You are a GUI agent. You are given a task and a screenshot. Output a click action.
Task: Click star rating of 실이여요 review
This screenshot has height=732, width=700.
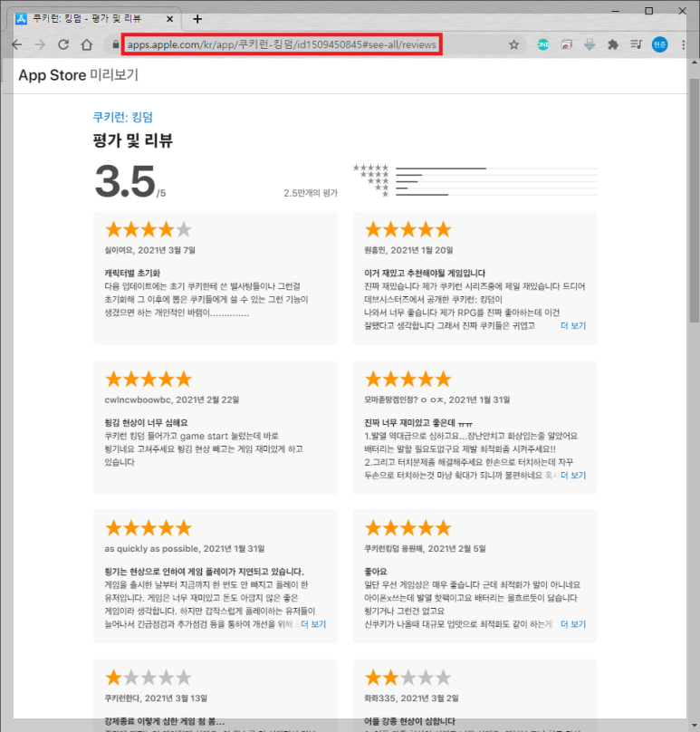149,230
